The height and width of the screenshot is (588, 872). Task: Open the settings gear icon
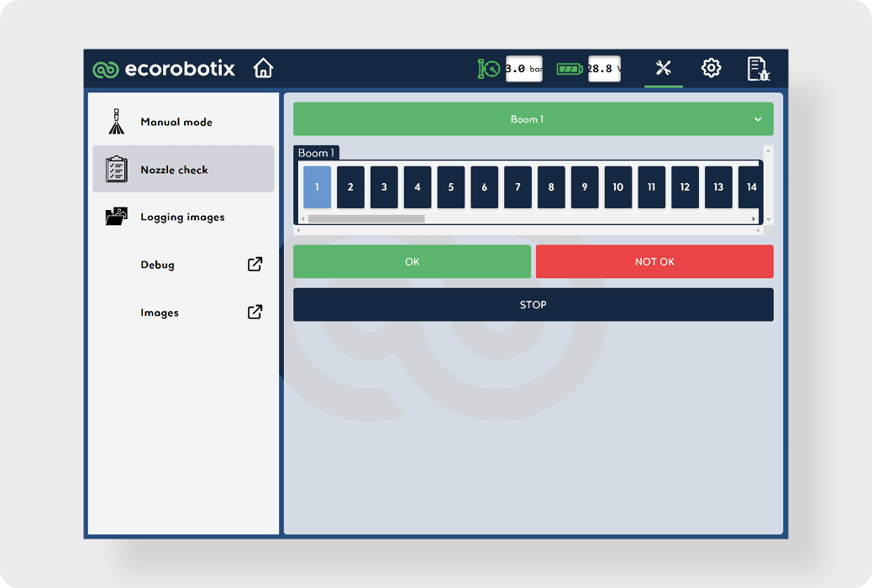tap(711, 68)
